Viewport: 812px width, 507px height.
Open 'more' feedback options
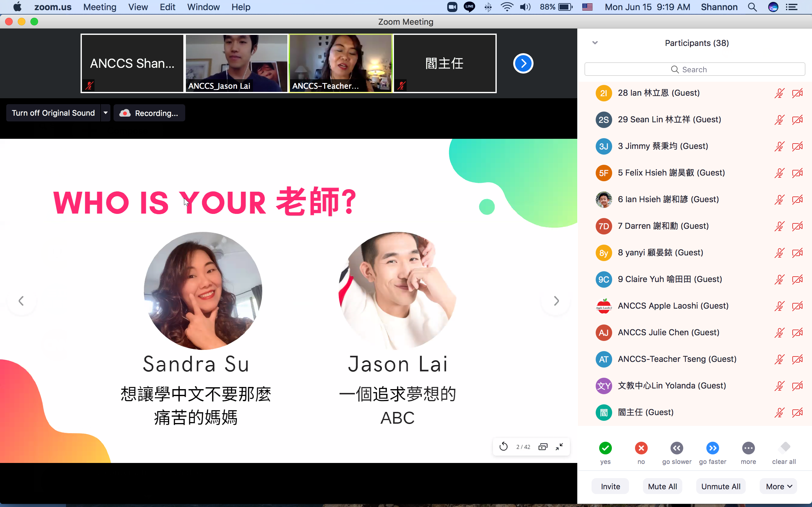click(748, 448)
